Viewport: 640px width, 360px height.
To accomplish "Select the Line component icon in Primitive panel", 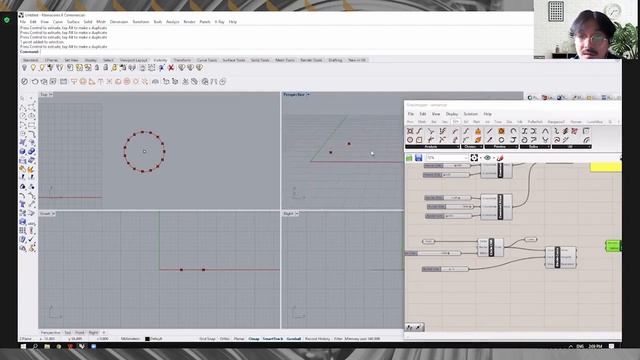I will pos(490,131).
